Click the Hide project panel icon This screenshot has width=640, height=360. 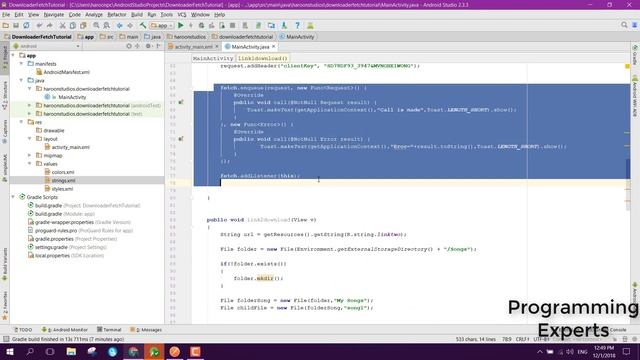[x=158, y=46]
